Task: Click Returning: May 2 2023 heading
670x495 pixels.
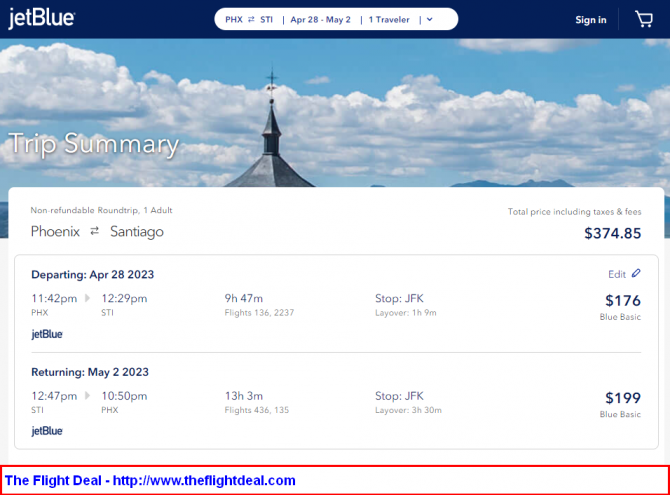Action: pyautogui.click(x=90, y=372)
